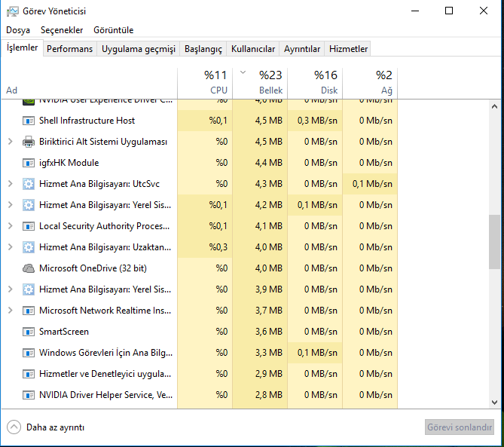Screen dimensions: 504x447
Task: Select the igfxHK Module row
Action: tap(200, 163)
